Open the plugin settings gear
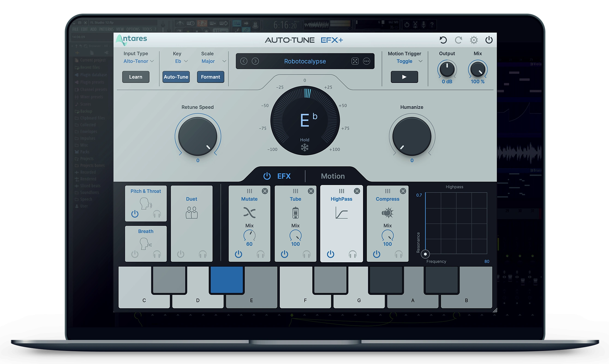Screen dimensions: 609x364 474,40
